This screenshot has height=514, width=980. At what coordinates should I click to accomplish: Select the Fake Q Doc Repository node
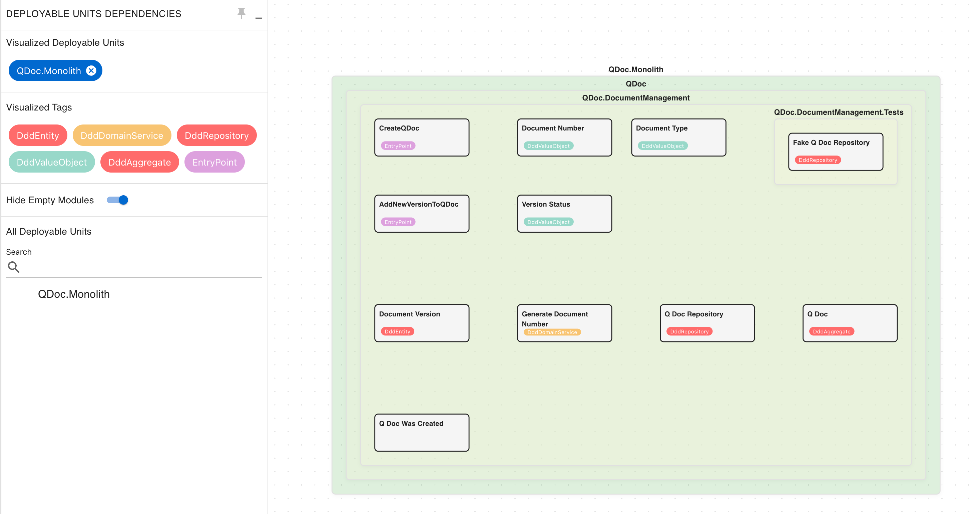coord(836,152)
